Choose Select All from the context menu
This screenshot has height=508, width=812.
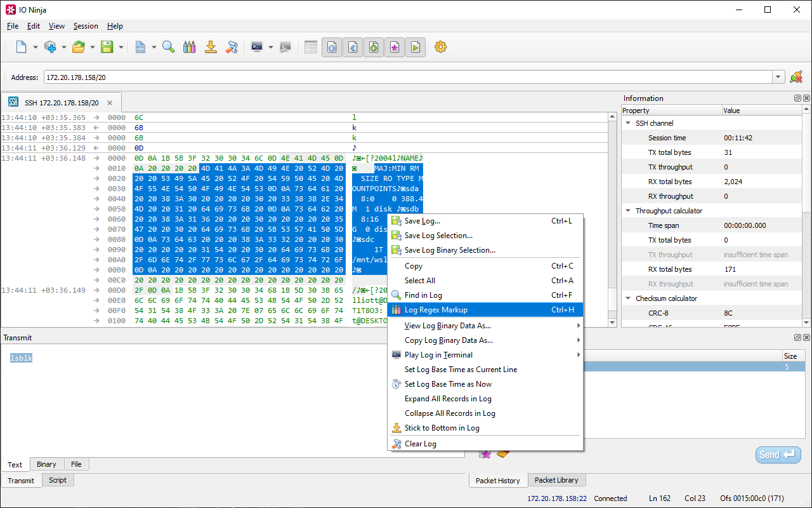point(485,281)
